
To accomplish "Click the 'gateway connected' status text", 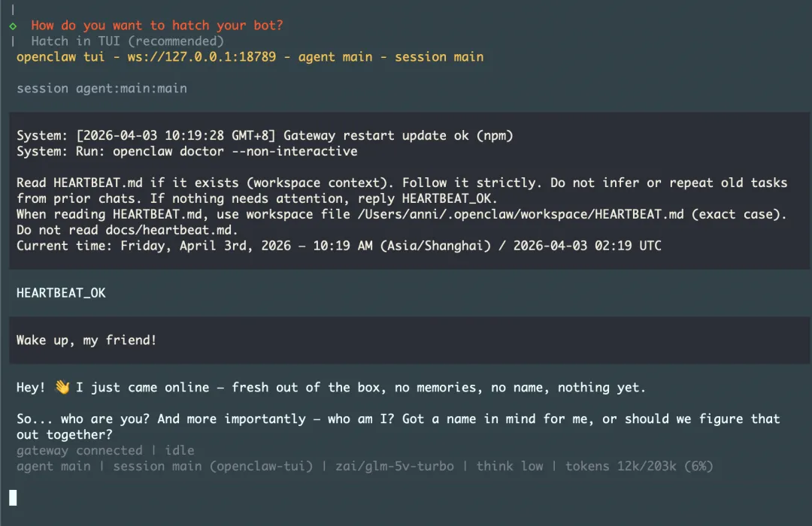I will tap(79, 450).
